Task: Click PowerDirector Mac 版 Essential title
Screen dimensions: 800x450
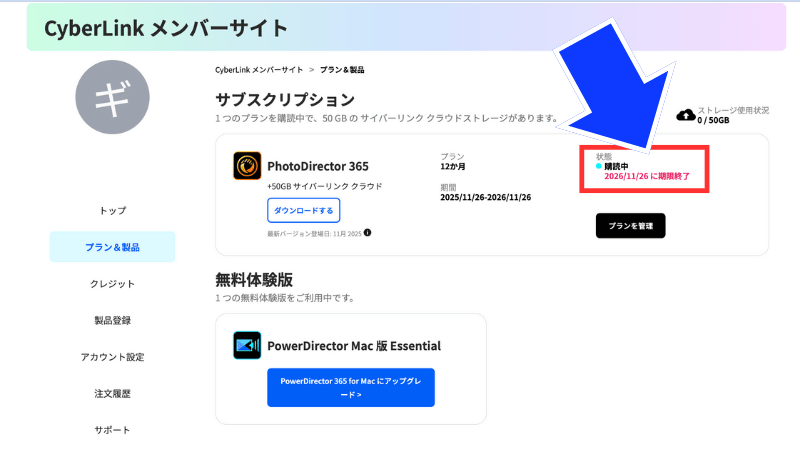Action: 354,346
